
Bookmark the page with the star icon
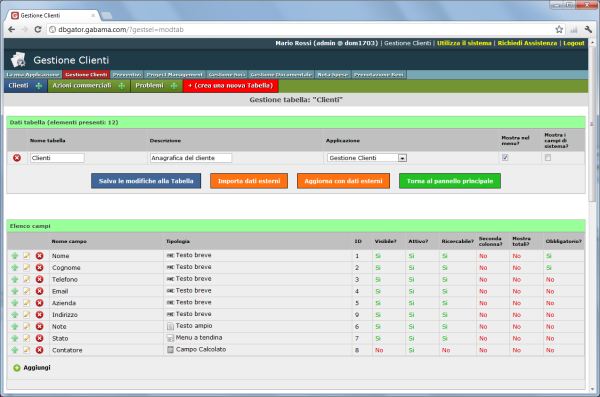click(x=559, y=29)
